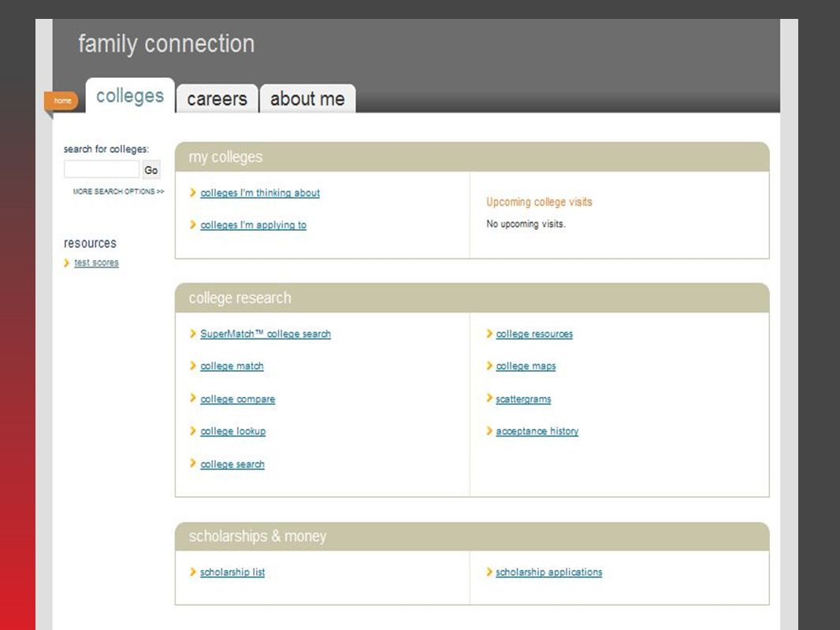This screenshot has width=840, height=630.
Task: Click arrow icon beside college resources
Action: tap(489, 333)
